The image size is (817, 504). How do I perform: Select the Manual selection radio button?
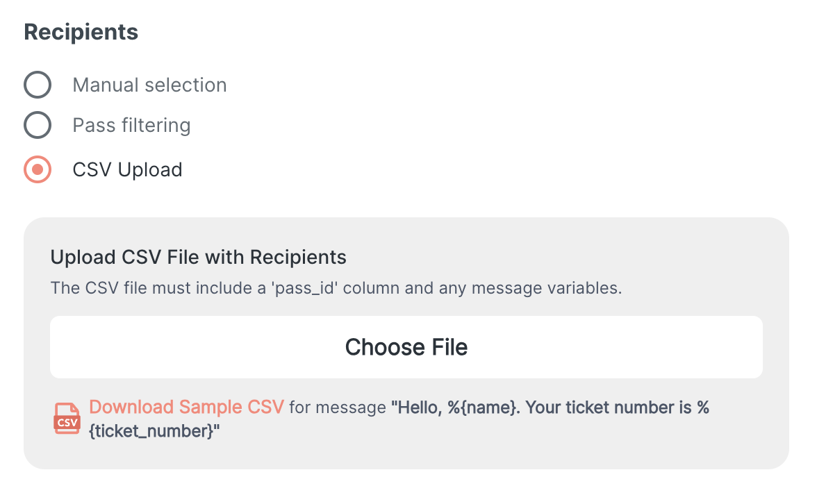coord(38,85)
